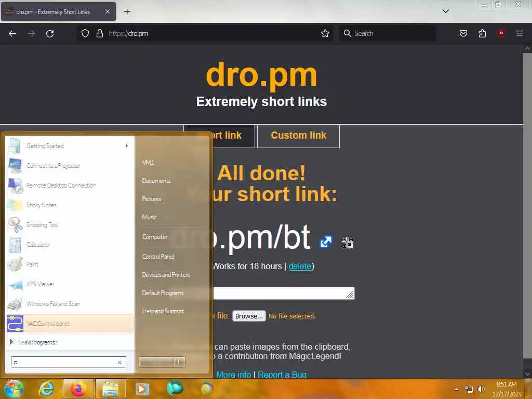
Task: Show the QR code for dro.pm/bt
Action: [348, 243]
